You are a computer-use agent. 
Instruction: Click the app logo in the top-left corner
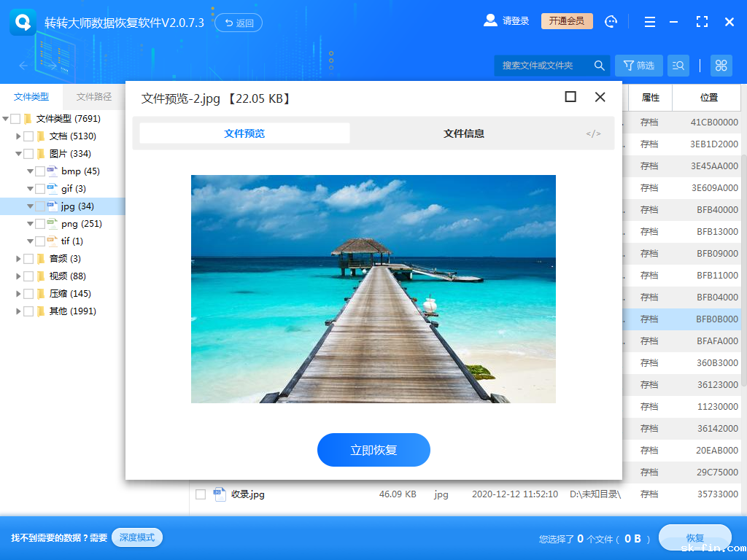click(23, 21)
